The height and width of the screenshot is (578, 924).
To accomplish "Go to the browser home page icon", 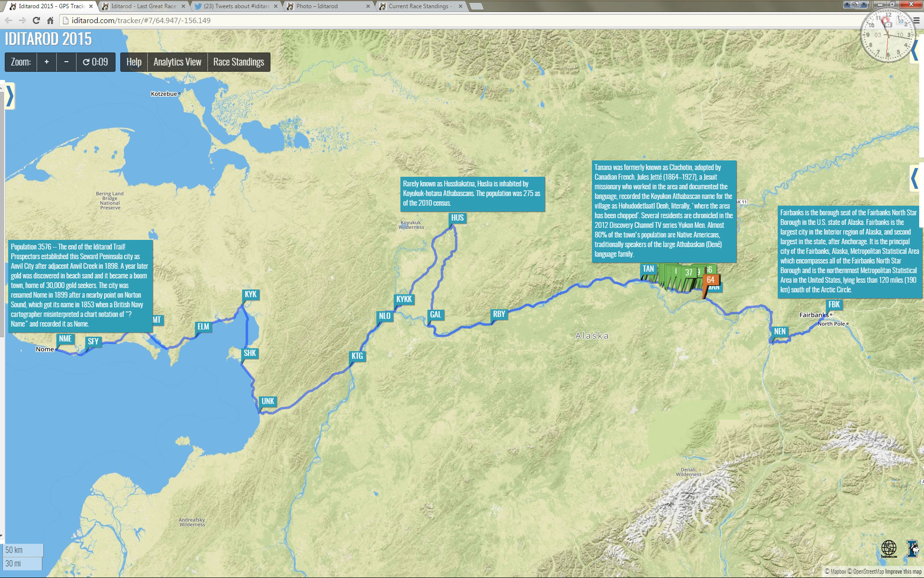I will click(50, 21).
